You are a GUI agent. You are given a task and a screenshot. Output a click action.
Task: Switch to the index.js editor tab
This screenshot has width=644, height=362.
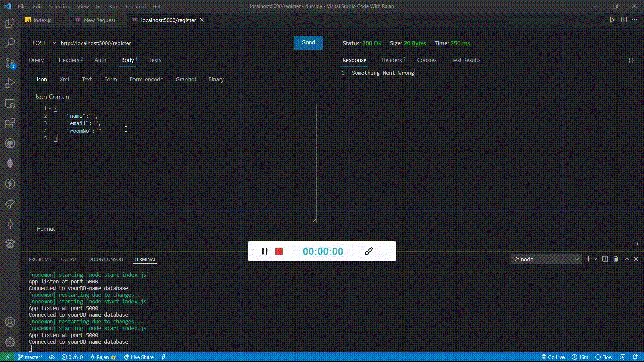coord(42,20)
